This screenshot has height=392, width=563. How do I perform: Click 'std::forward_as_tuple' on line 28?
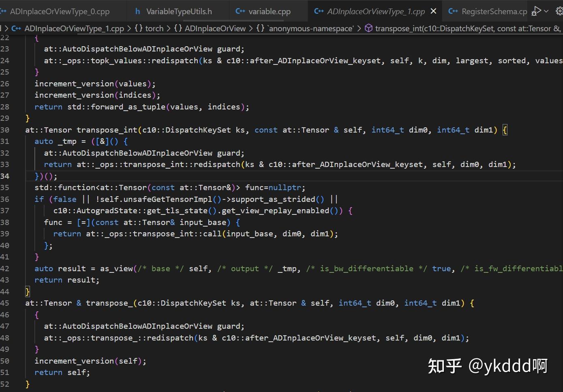point(116,107)
